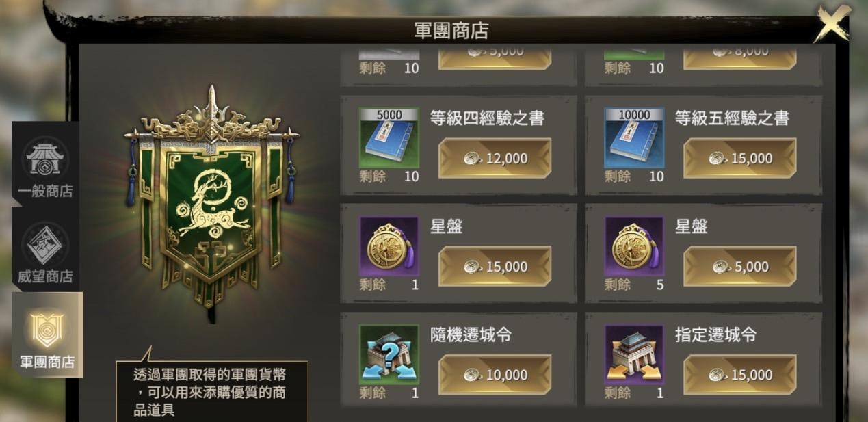Click the partially hidden 8,000 price button

[740, 57]
